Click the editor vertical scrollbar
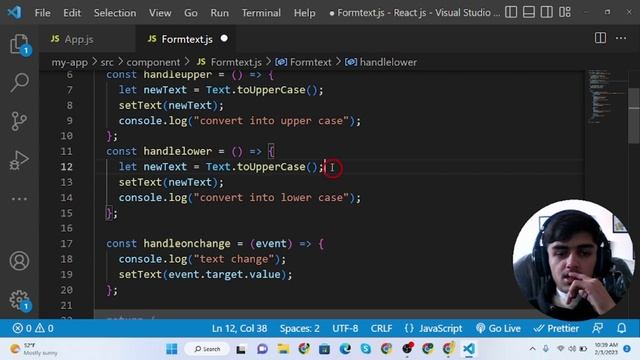 click(x=633, y=116)
